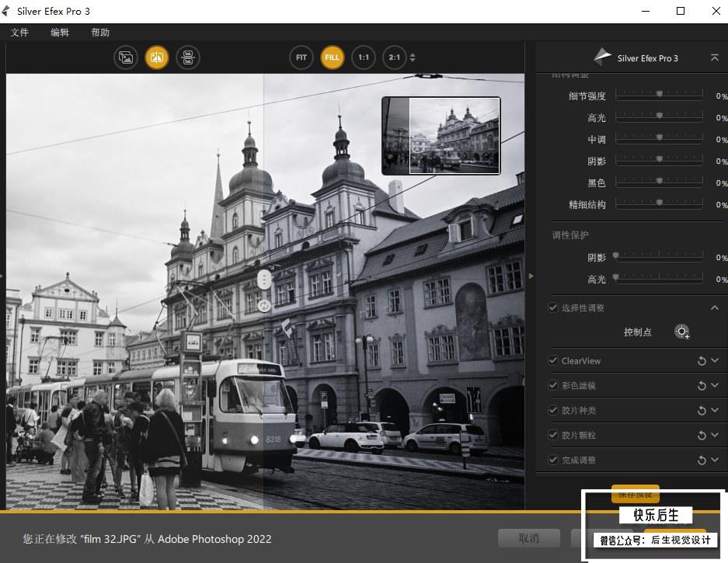
Task: Click the 控制点 label
Action: tap(637, 332)
